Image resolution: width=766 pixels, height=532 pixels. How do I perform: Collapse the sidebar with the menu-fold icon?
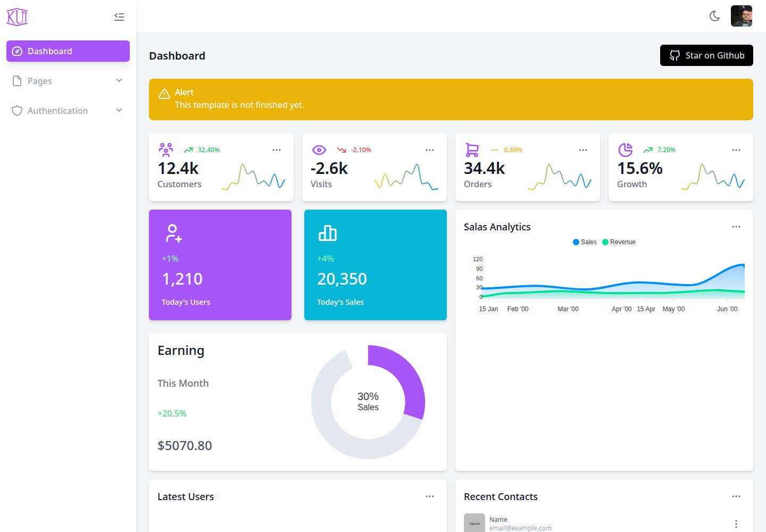coord(119,17)
